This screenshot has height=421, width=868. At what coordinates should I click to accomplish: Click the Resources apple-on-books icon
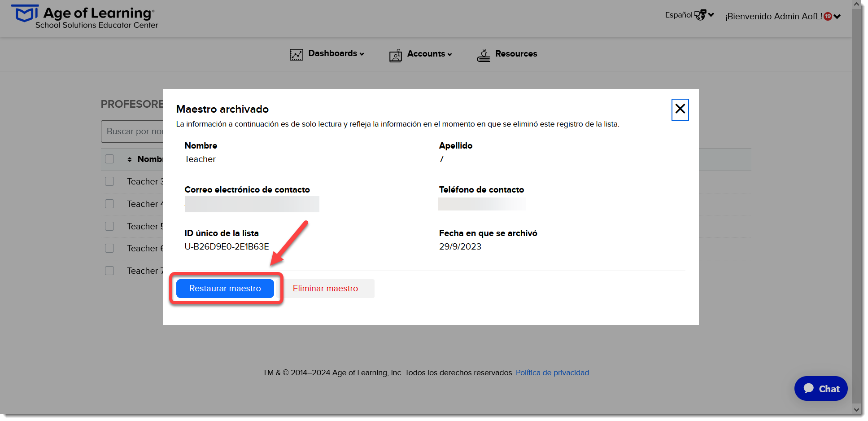pos(484,55)
